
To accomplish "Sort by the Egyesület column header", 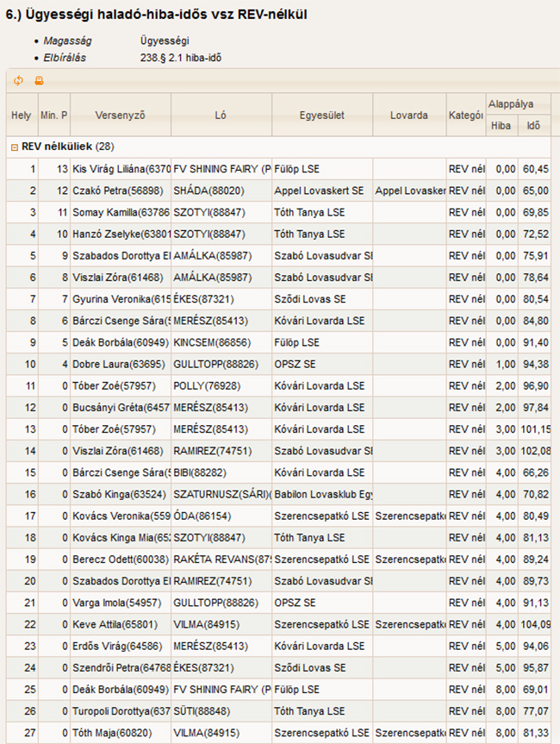I will coord(322,116).
